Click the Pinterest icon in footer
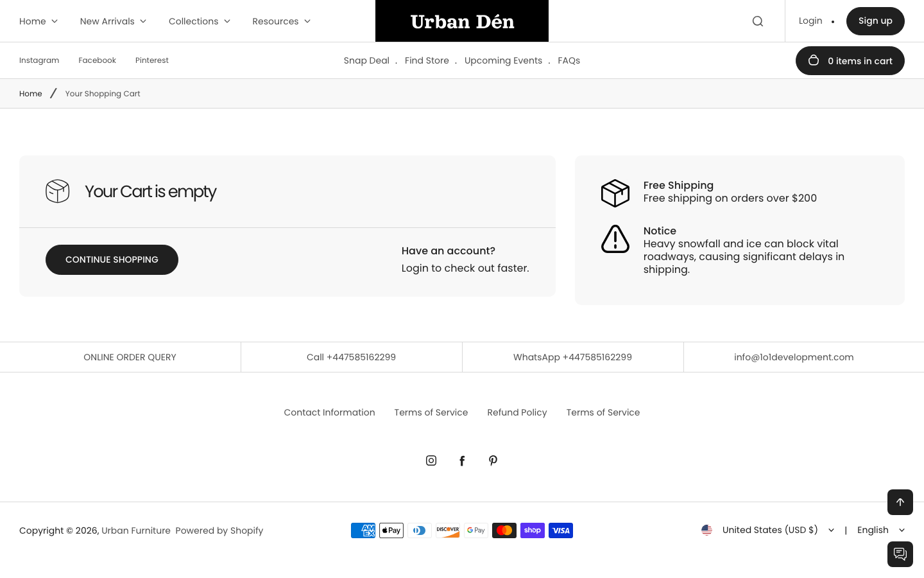 (x=493, y=460)
